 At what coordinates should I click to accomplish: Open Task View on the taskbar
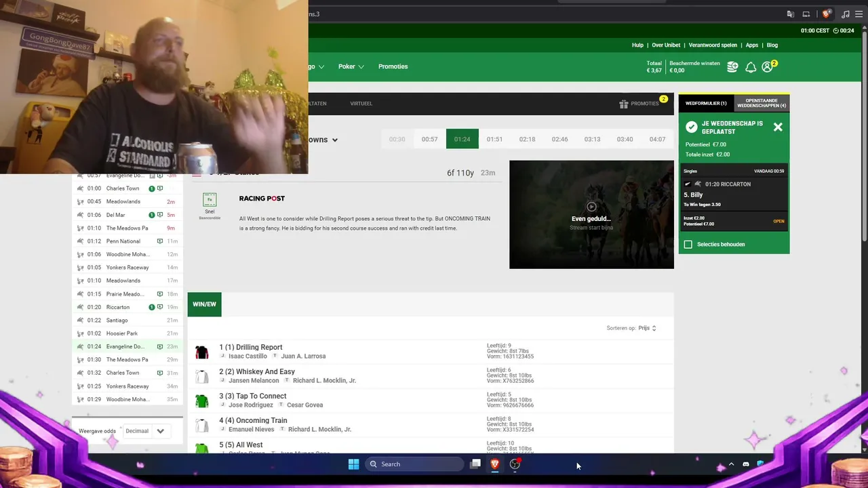pyautogui.click(x=476, y=464)
